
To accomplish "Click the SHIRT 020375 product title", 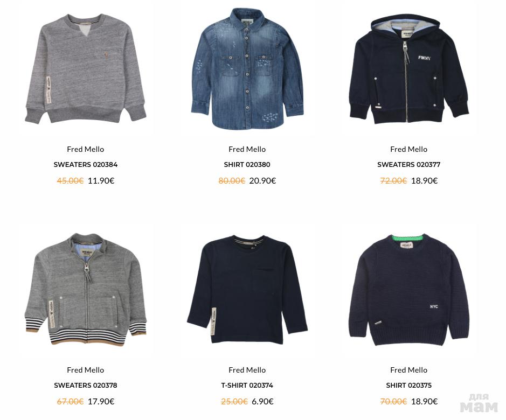I will point(409,385).
